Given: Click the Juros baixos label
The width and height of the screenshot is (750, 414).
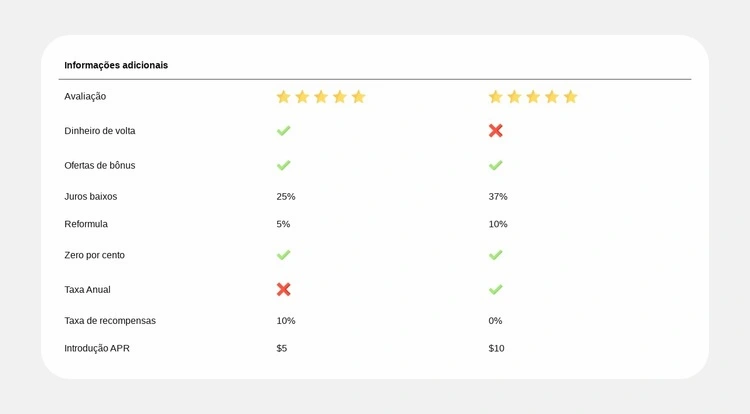Looking at the screenshot, I should (x=90, y=197).
